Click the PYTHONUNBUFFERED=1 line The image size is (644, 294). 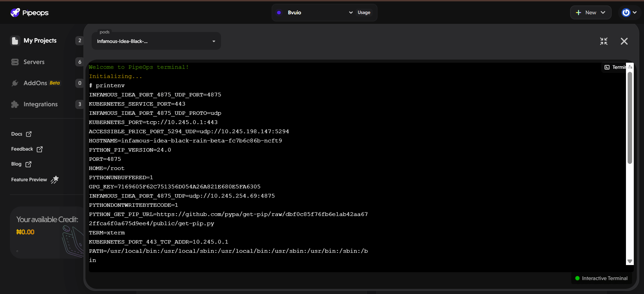[x=121, y=177]
